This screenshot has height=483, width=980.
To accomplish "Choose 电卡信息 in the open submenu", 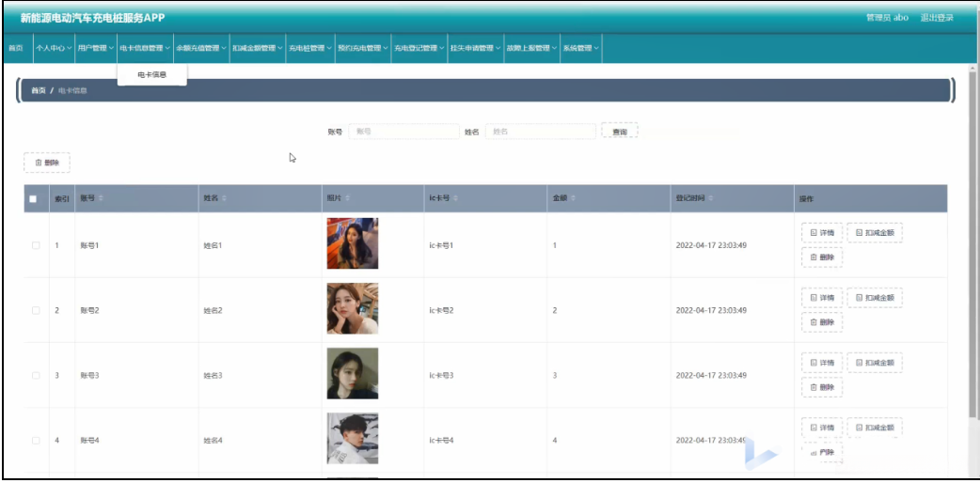I will point(151,74).
